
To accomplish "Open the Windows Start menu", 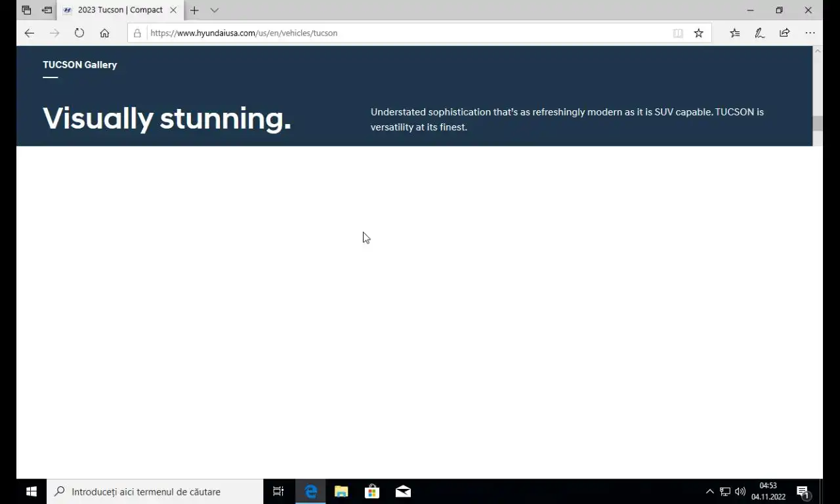I will (31, 492).
